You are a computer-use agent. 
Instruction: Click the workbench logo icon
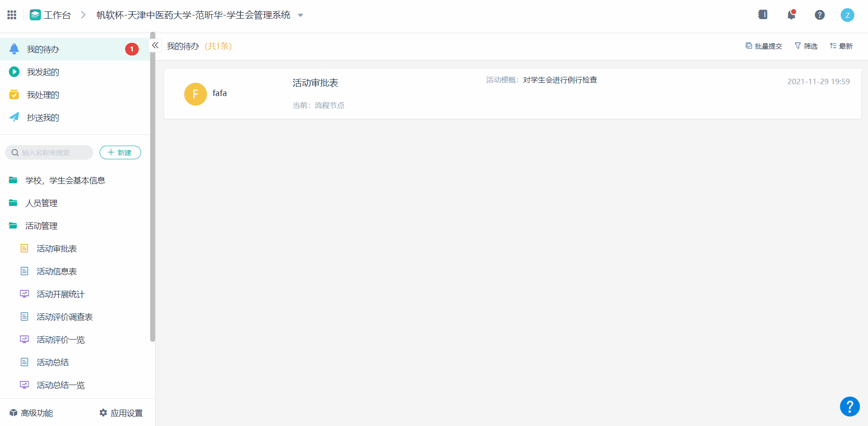tap(35, 15)
